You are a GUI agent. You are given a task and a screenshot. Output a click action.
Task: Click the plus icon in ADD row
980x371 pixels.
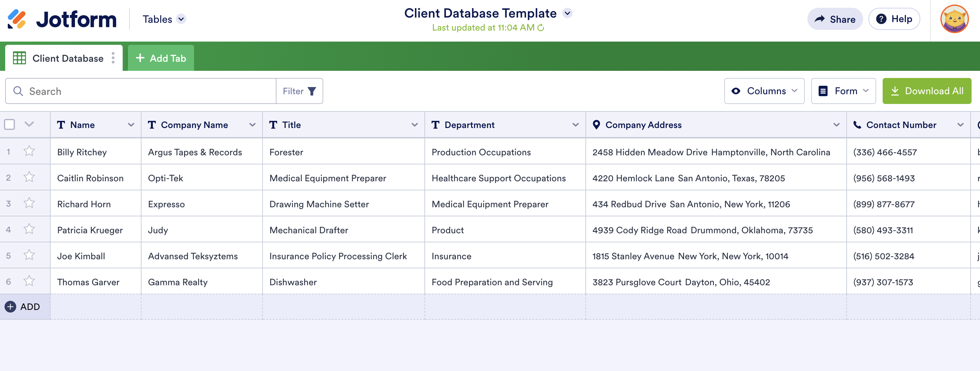pyautogui.click(x=10, y=307)
